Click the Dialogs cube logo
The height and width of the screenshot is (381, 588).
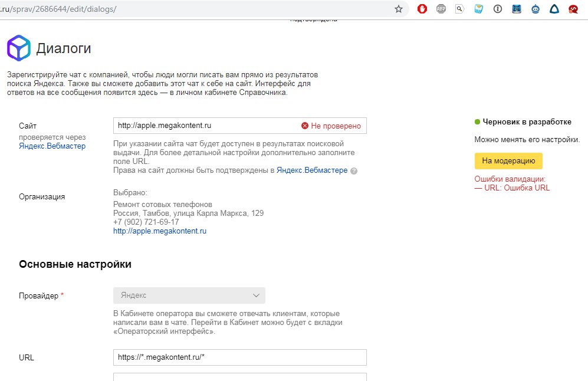click(19, 48)
